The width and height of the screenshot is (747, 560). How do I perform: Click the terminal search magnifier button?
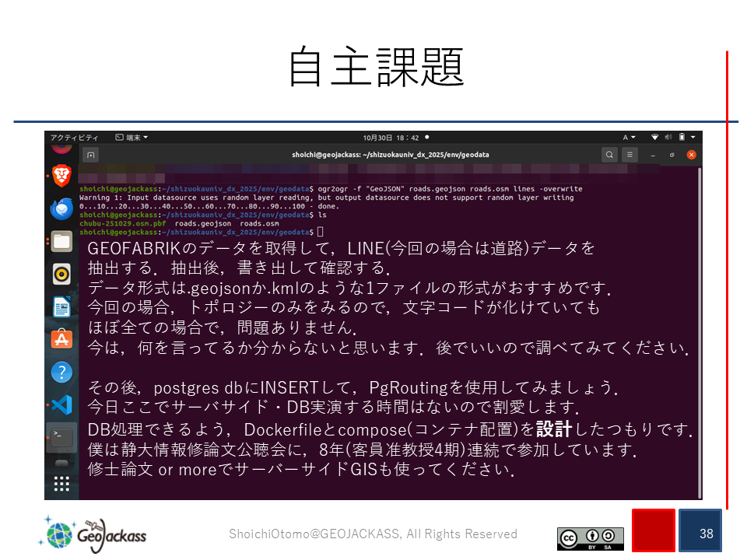608,155
